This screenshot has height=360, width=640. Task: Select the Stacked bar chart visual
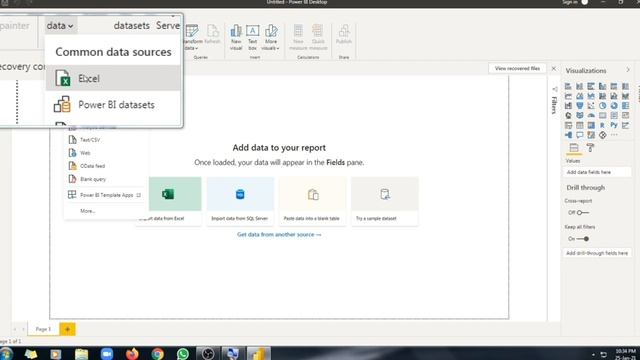(x=568, y=86)
